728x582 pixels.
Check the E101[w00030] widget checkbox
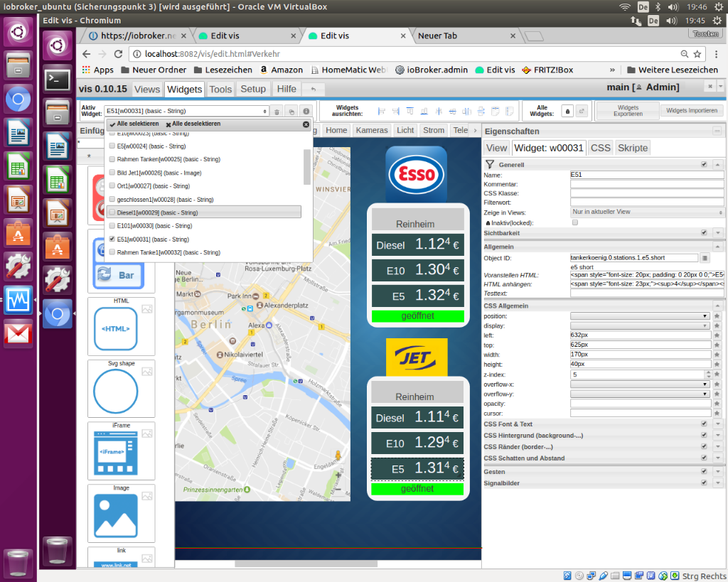pos(112,225)
